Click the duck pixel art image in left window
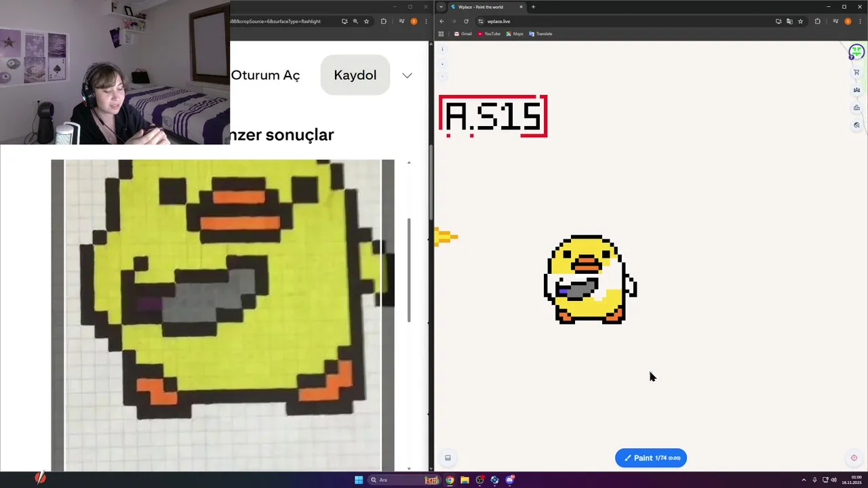 pos(222,315)
